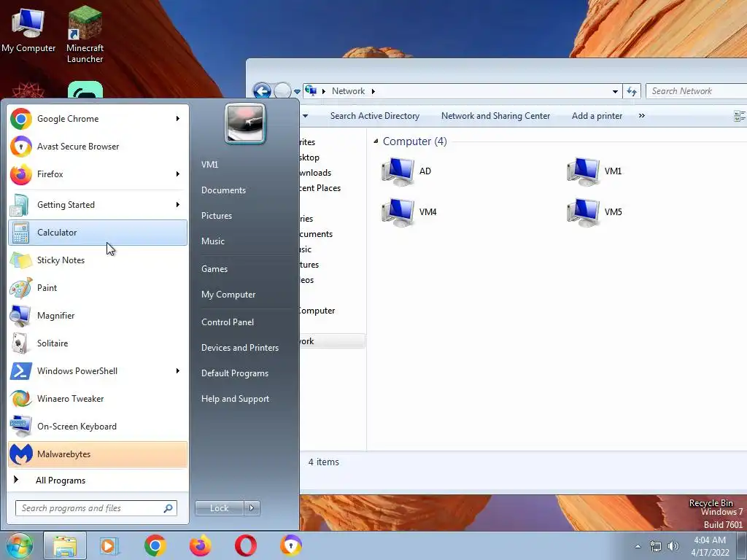Open File Explorer from the taskbar
This screenshot has height=560, width=747.
pyautogui.click(x=65, y=545)
